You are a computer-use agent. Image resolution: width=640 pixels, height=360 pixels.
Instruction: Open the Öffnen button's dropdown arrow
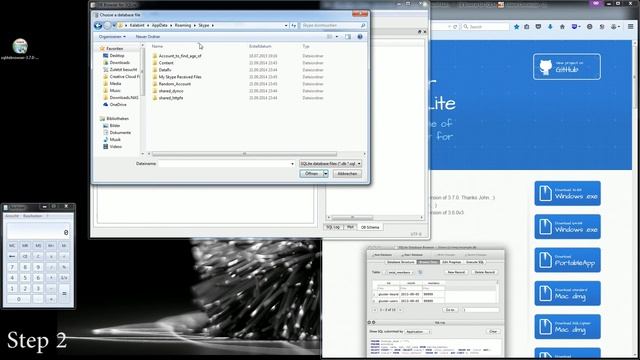pos(326,174)
